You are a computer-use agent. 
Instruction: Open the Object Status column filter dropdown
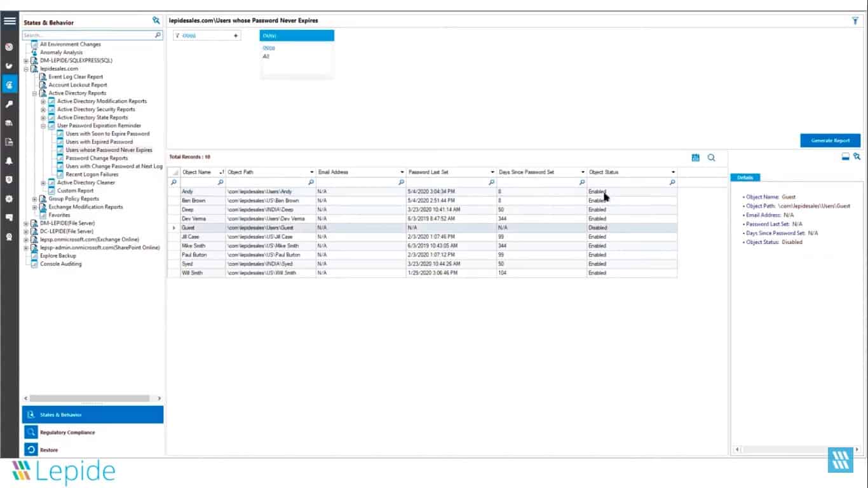click(x=673, y=172)
